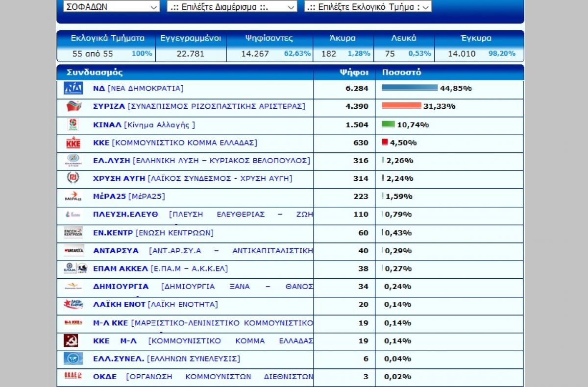The width and height of the screenshot is (588, 387).
Task: Click the ΜέΡΑ25 party logo
Action: 73,196
